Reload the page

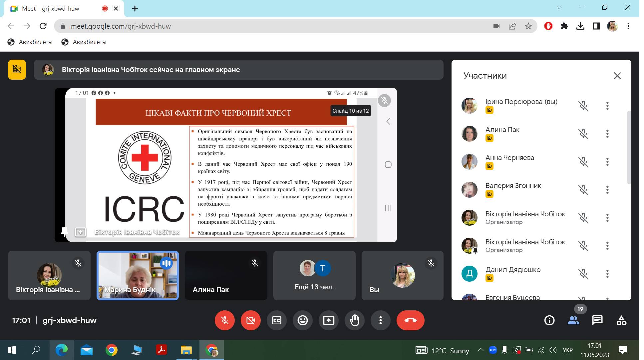point(43,26)
